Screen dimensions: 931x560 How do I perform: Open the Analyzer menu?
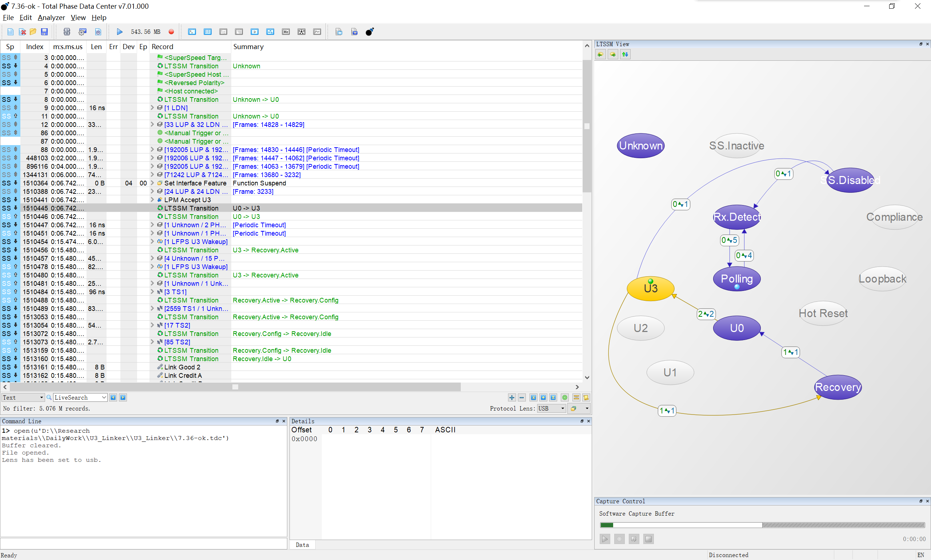click(x=51, y=17)
